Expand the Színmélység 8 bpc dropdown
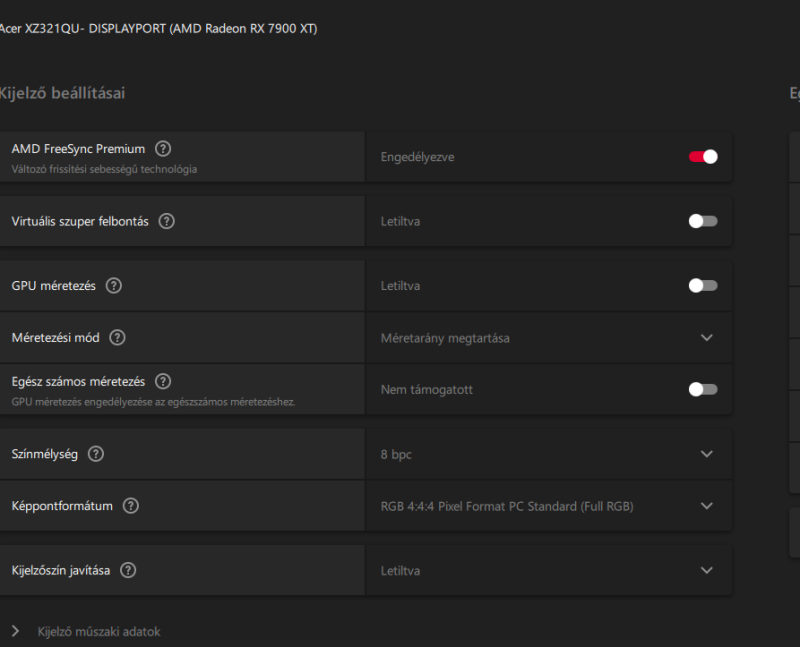This screenshot has height=647, width=800. click(x=707, y=454)
